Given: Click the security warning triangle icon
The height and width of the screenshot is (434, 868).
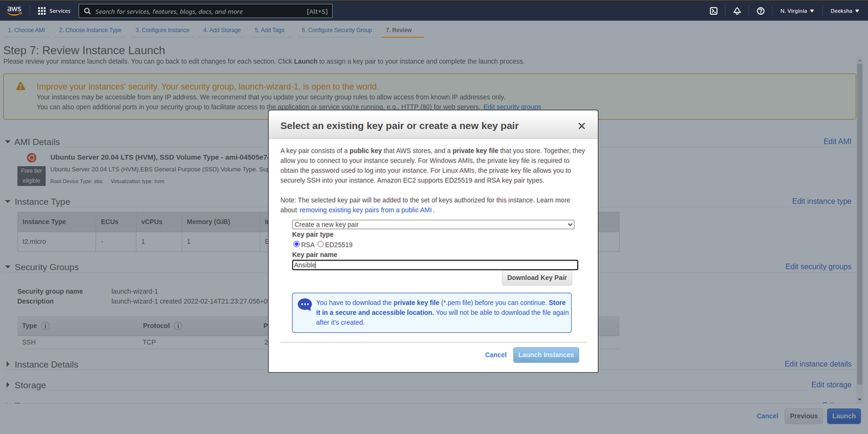Looking at the screenshot, I should click(x=21, y=86).
